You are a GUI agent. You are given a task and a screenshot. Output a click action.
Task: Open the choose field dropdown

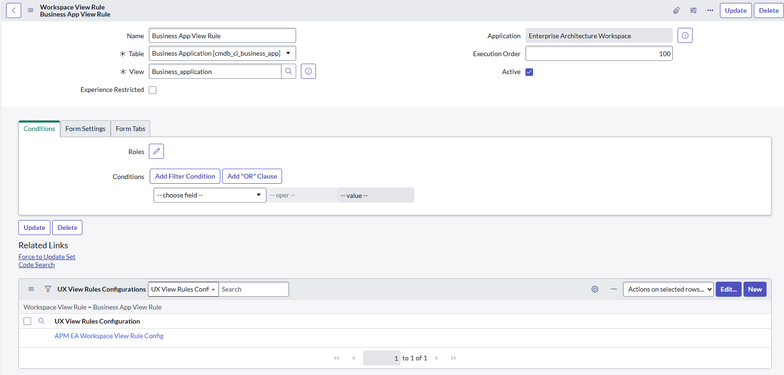click(x=210, y=195)
